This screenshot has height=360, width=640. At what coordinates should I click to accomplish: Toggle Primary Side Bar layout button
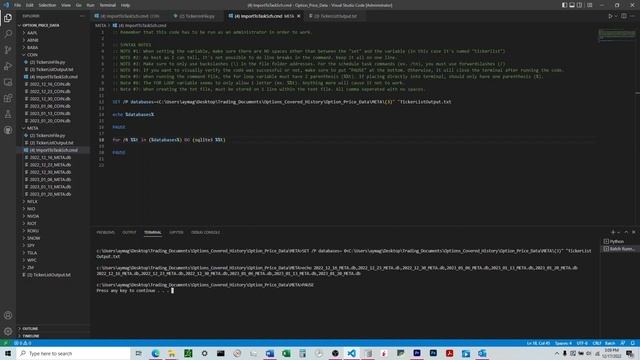tap(564, 5)
